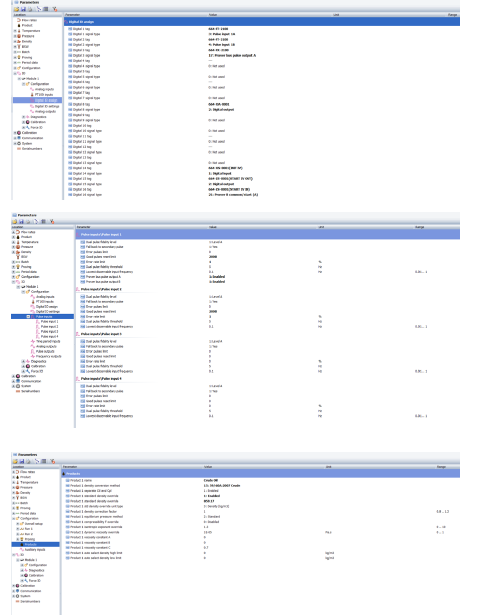This screenshot has height=615, width=480.
Task: Select Auxiliary inputs in bottom tree
Action: pos(35,549)
